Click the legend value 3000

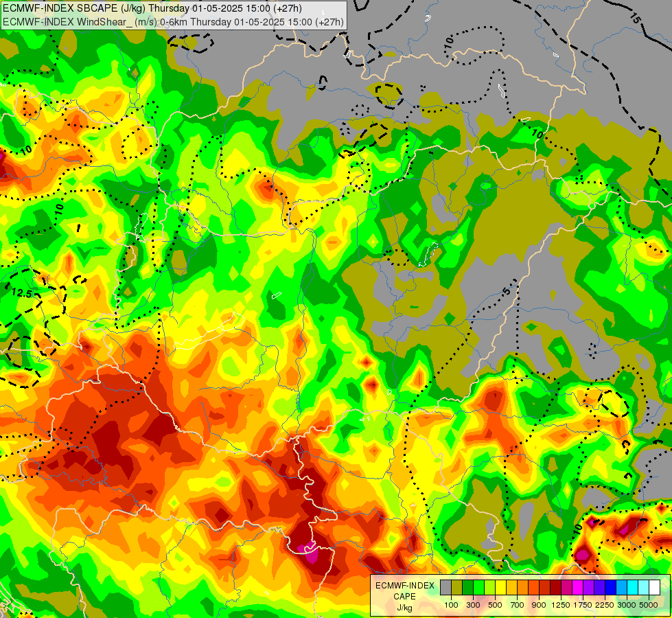627,605
